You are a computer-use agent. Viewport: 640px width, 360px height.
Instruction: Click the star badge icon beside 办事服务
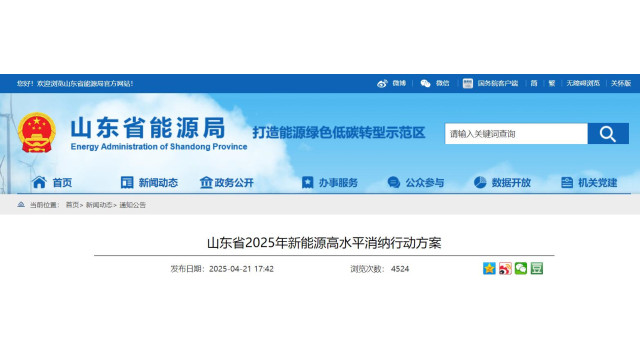point(307,182)
